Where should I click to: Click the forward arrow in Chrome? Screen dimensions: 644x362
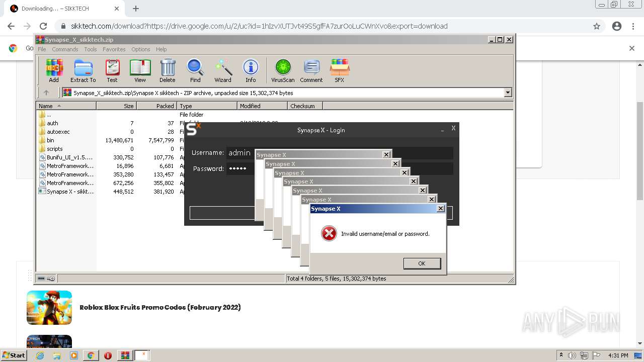(27, 26)
